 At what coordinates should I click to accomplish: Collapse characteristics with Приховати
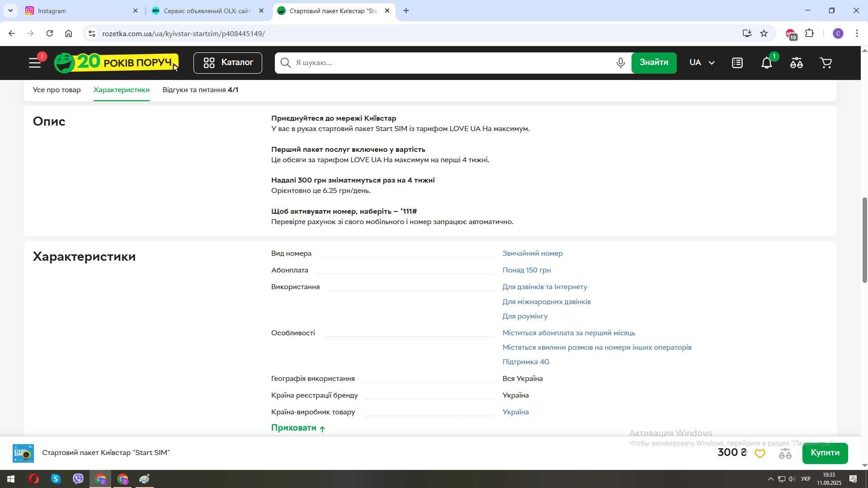pos(298,428)
